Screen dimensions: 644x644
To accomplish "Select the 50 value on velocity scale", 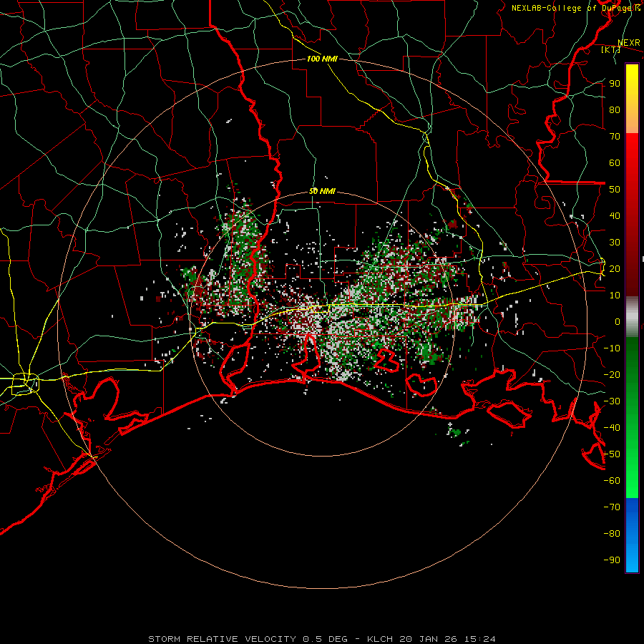I will (x=615, y=190).
